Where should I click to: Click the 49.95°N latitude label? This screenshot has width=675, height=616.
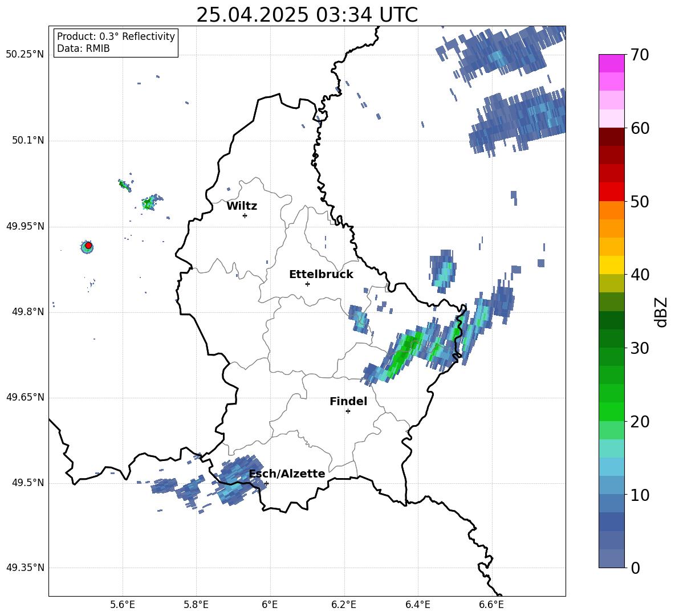(x=25, y=226)
